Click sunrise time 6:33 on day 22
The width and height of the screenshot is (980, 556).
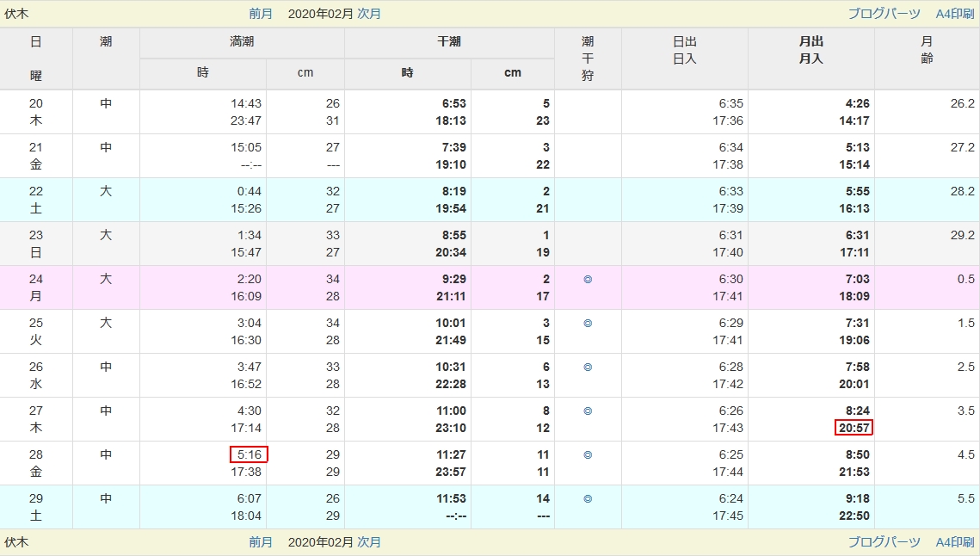tap(730, 191)
